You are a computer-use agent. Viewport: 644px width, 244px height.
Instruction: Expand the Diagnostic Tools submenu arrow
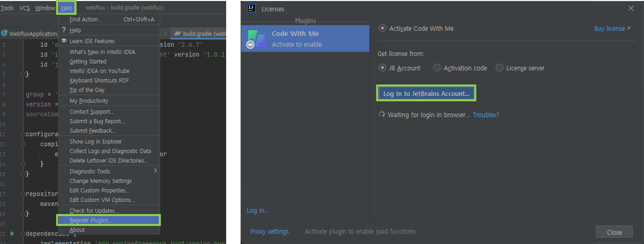point(156,170)
